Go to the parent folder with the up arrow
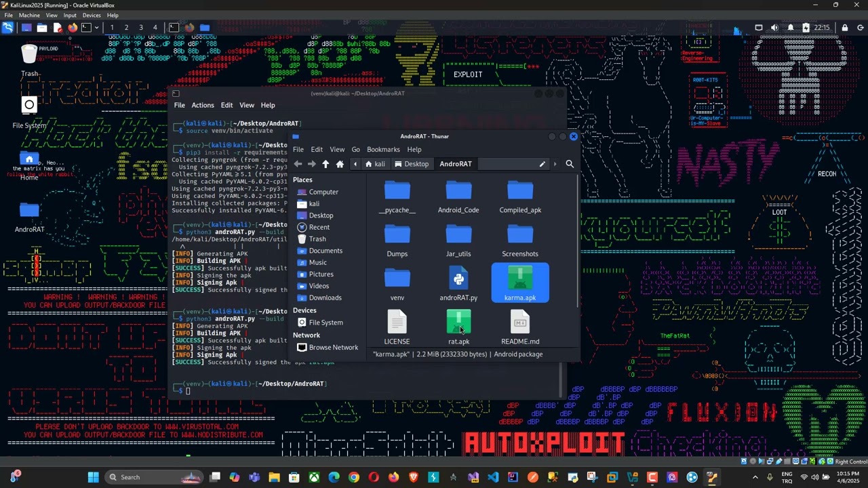This screenshot has height=488, width=868. pyautogui.click(x=325, y=164)
